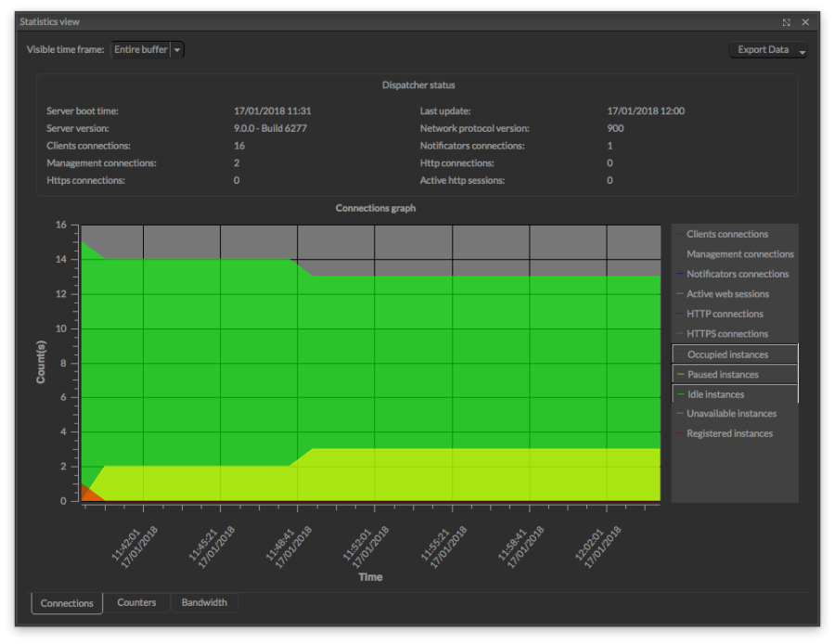Click the blue Notificators connections legend marker
The width and height of the screenshot is (835, 644).
pyautogui.click(x=679, y=274)
